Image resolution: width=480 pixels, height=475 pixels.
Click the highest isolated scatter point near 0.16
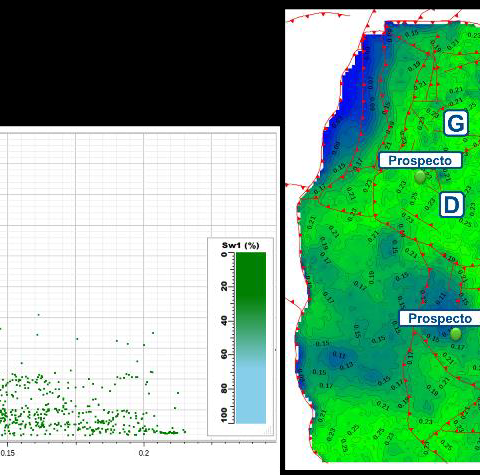tap(39, 315)
